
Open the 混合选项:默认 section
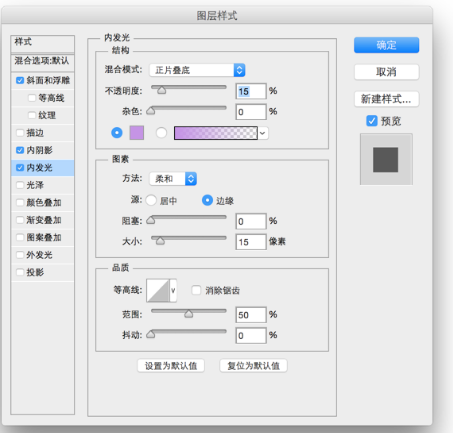coord(43,61)
